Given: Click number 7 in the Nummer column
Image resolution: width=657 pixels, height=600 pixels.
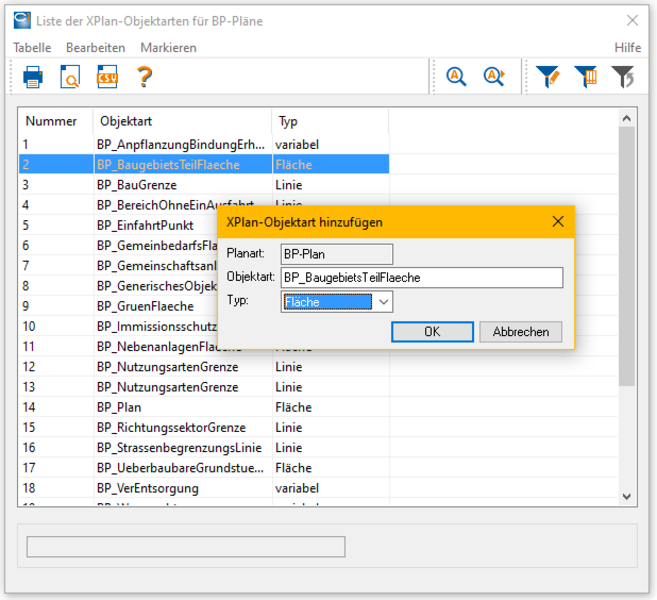Looking at the screenshot, I should (26, 266).
